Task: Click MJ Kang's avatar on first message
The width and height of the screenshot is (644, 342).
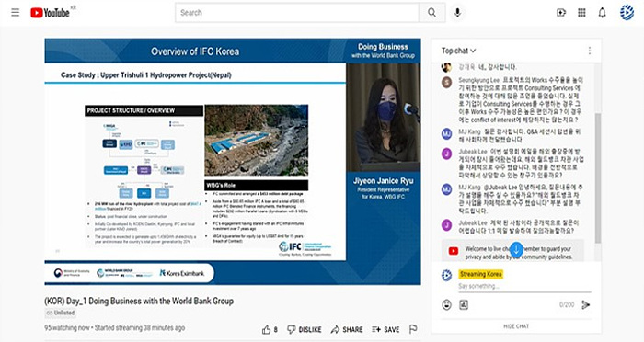Action: 446,134
